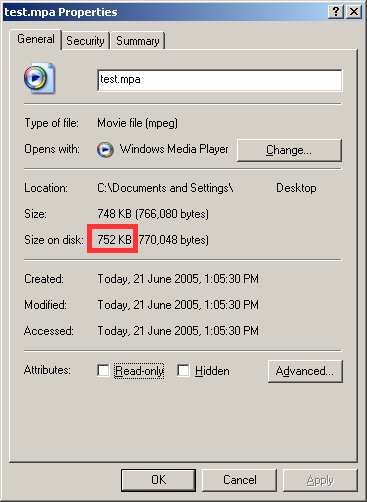The image size is (367, 502).
Task: Click the greyed-out Apply button
Action: pyautogui.click(x=320, y=480)
